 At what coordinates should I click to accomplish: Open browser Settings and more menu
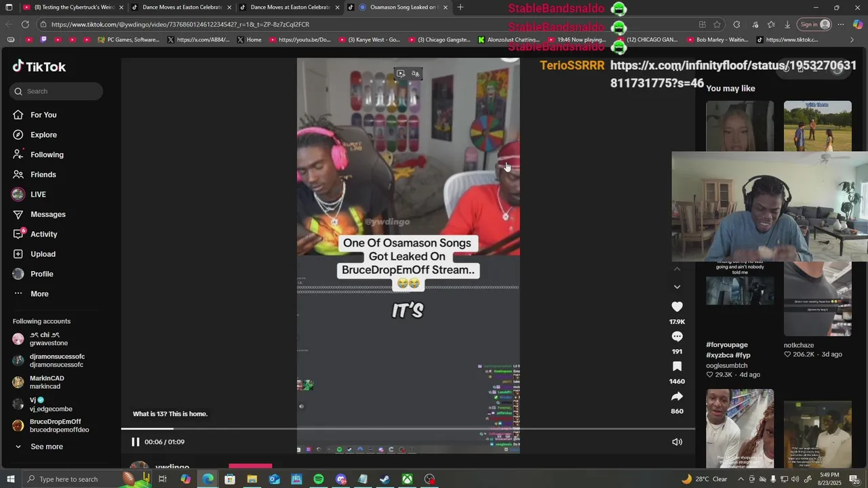(x=841, y=24)
